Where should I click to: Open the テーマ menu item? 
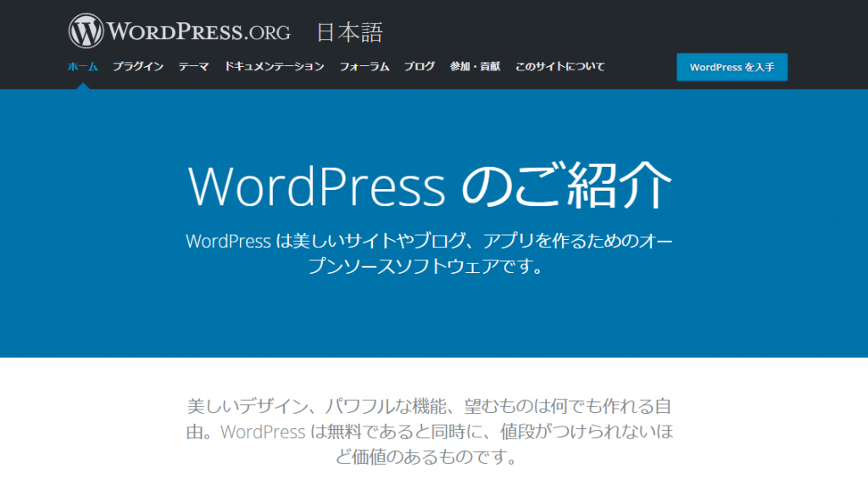click(193, 66)
